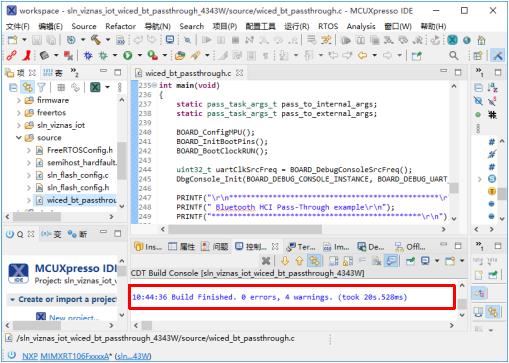Click the binary file icon beside the hammer

click(x=120, y=40)
